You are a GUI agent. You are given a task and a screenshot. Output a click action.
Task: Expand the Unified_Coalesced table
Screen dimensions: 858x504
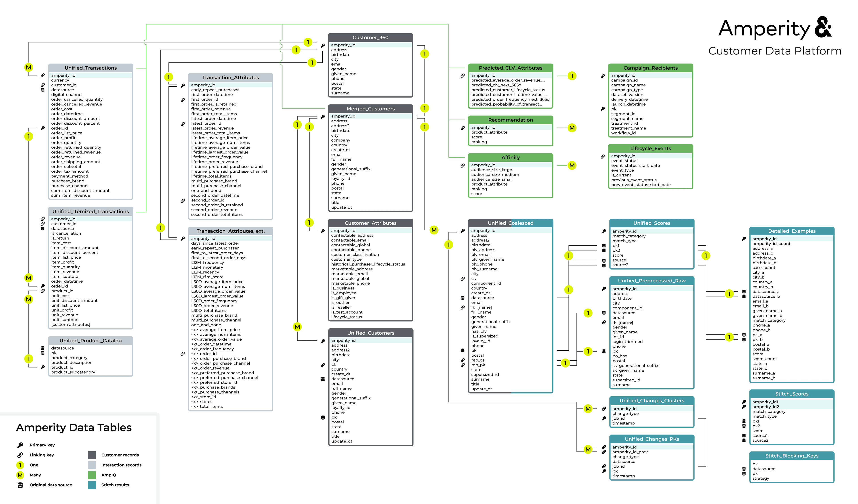click(x=511, y=223)
